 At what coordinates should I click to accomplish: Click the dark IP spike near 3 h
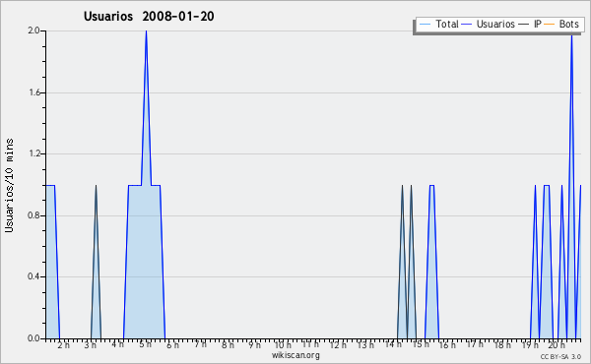click(96, 262)
